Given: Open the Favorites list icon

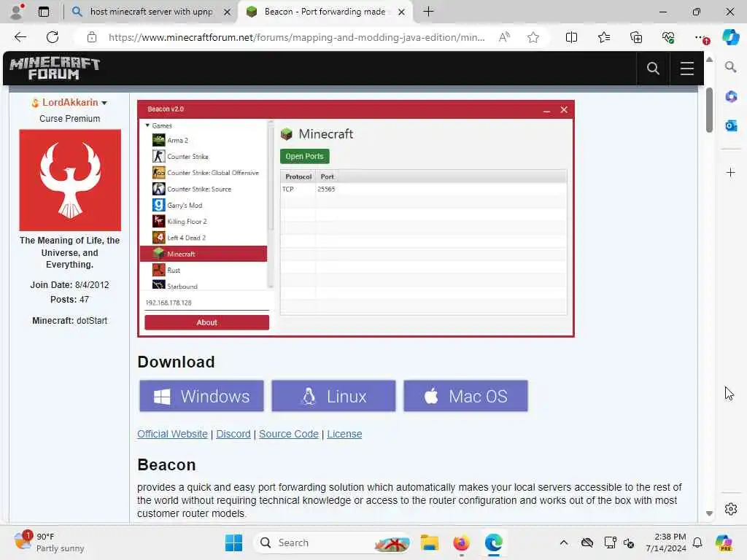Looking at the screenshot, I should click(603, 37).
